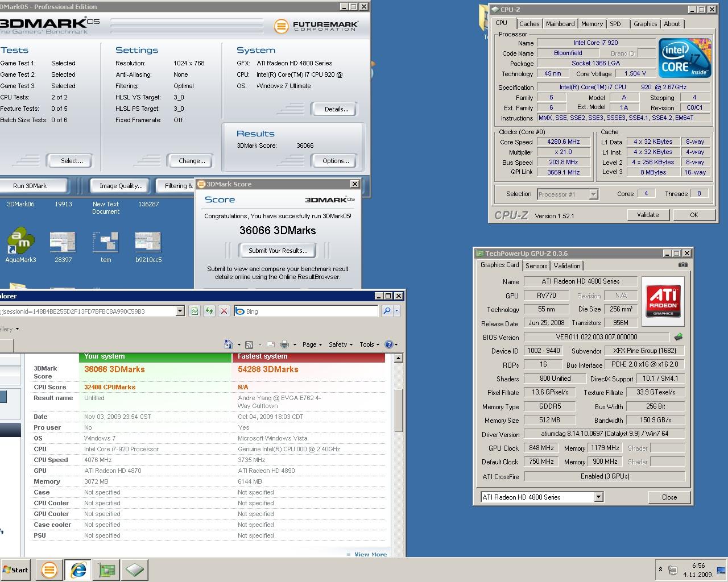Click the network tray icon
Image resolution: width=728 pixels, height=582 pixels.
(x=673, y=570)
